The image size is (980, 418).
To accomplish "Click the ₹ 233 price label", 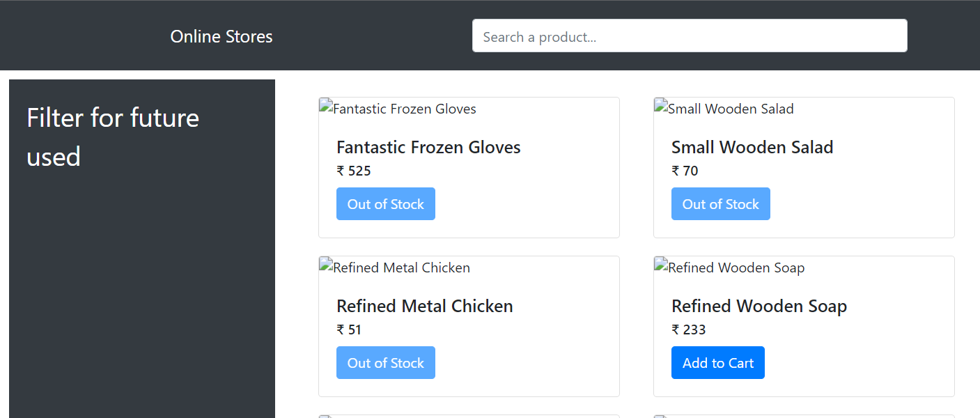I will click(688, 330).
